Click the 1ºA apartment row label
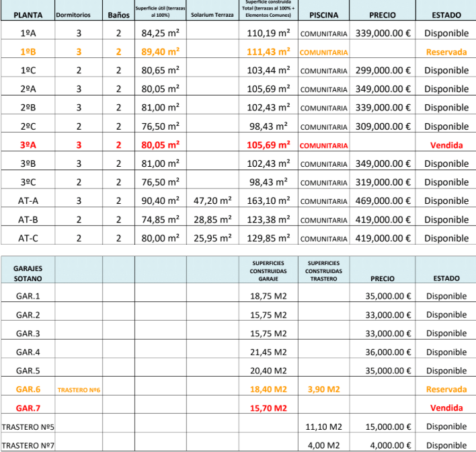 tap(28, 32)
